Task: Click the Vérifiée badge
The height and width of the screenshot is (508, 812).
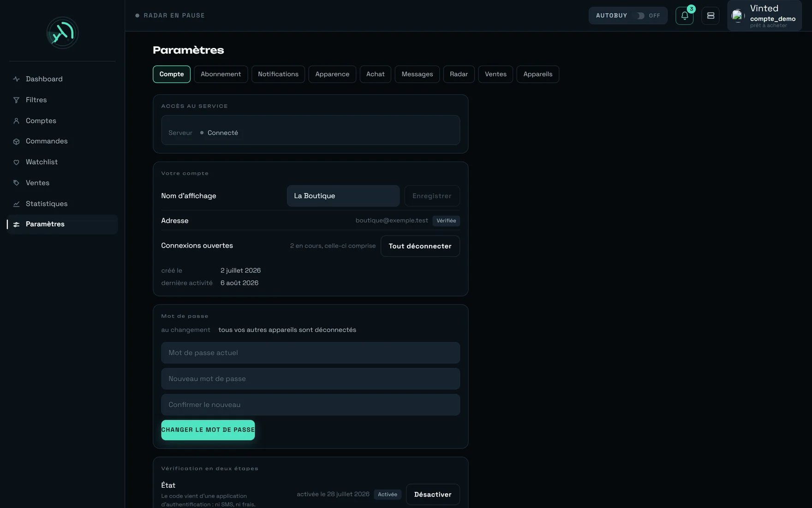Action: click(x=446, y=221)
